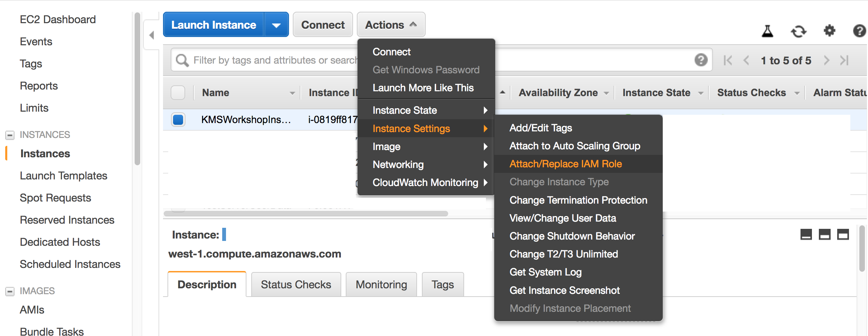Collapse the IMAGES sidebar section
This screenshot has width=868, height=336.
10,291
